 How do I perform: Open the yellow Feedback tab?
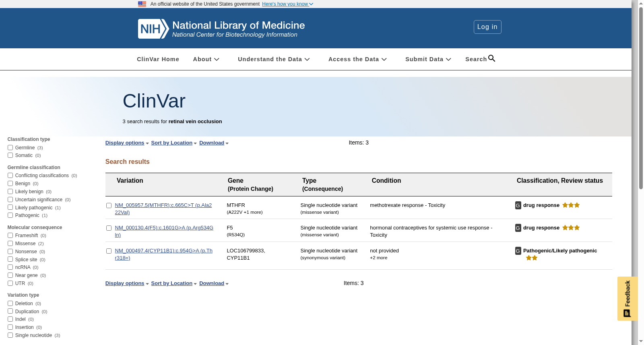tap(627, 298)
